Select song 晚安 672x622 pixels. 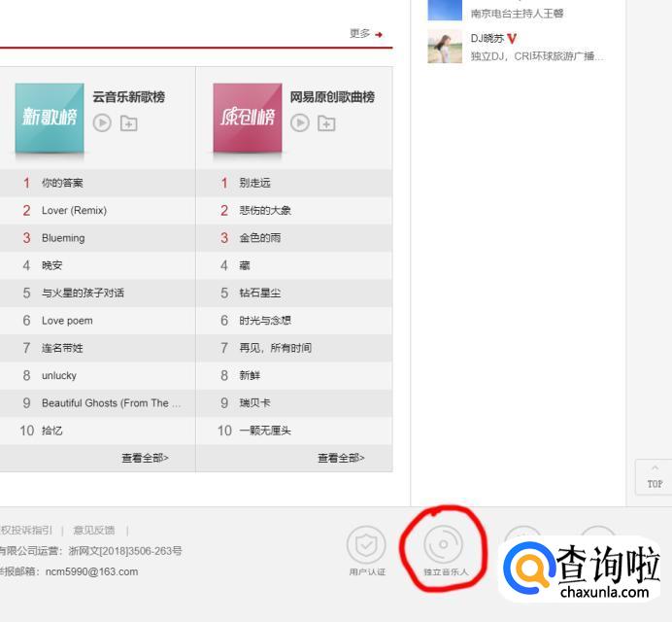[x=51, y=265]
